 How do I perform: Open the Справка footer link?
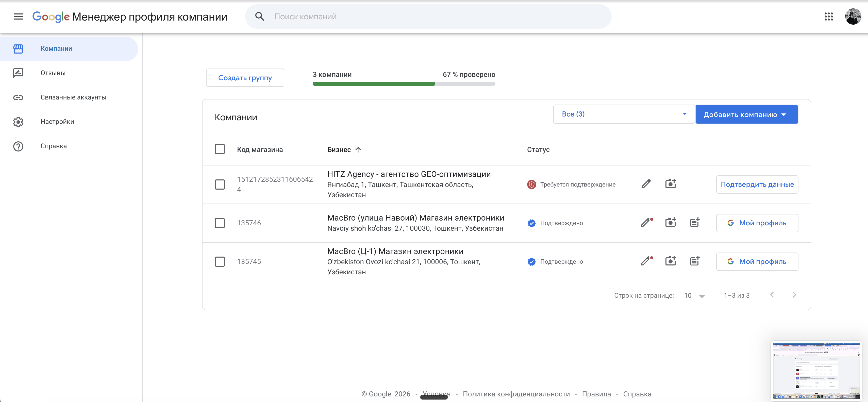click(637, 394)
